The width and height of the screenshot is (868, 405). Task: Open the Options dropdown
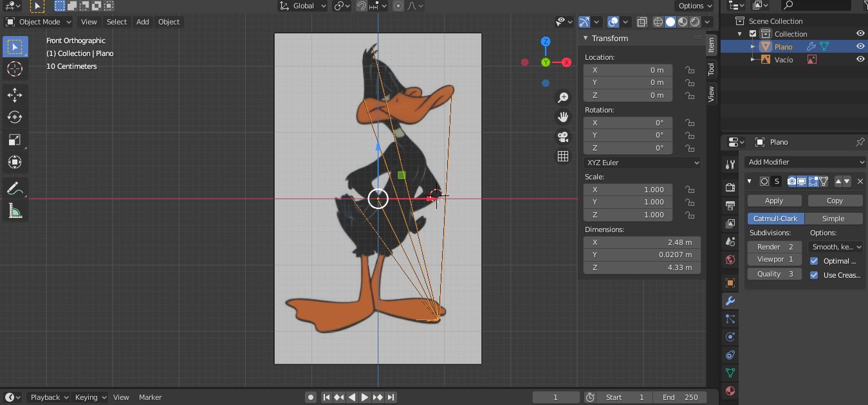(x=695, y=6)
